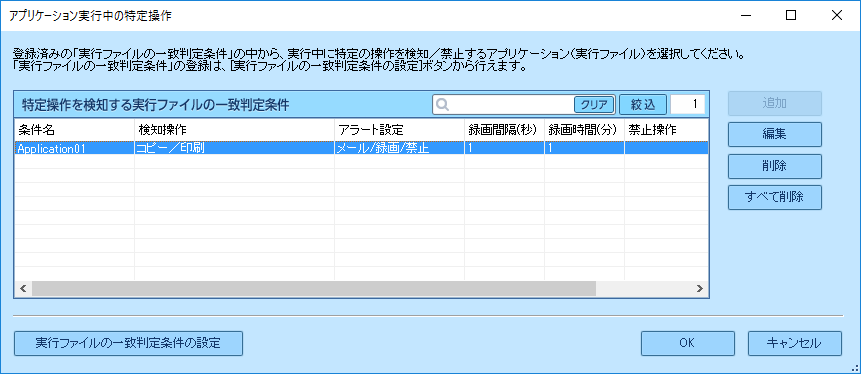The width and height of the screenshot is (861, 374).
Task: Click the horizontal scrollbar thumb
Action: [x=314, y=288]
